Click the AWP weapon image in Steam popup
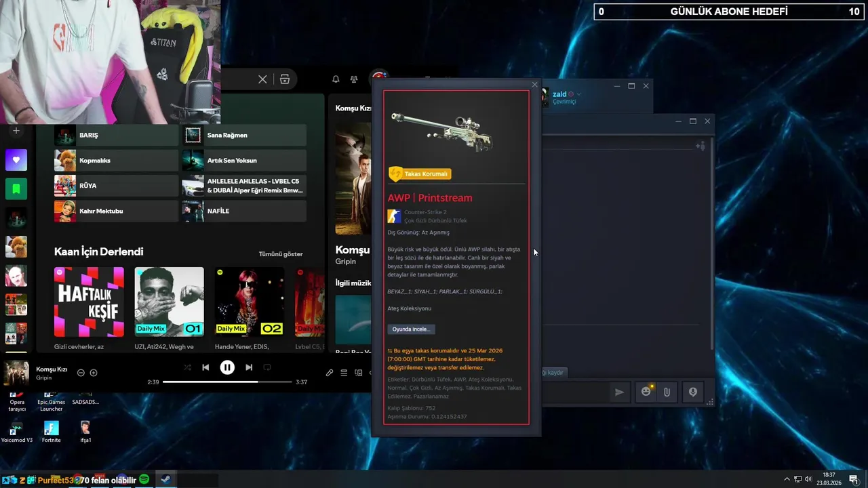The height and width of the screenshot is (488, 868). [442, 131]
